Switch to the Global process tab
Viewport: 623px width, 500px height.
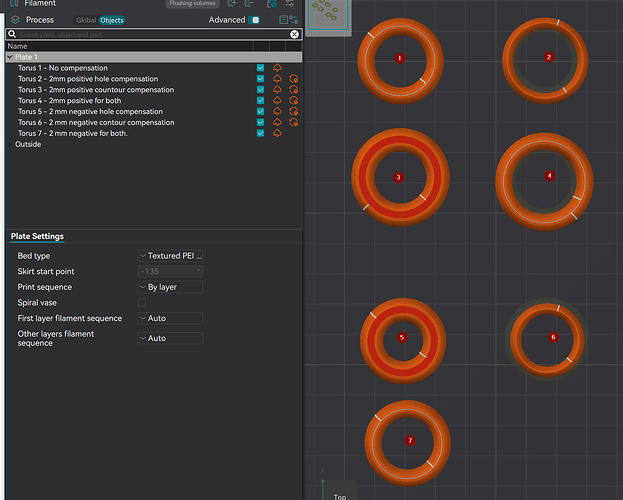click(x=86, y=20)
